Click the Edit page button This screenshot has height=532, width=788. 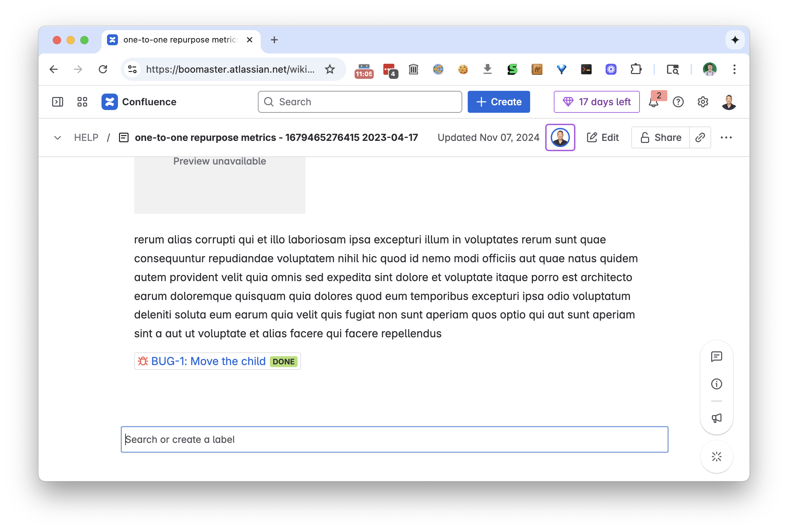603,137
